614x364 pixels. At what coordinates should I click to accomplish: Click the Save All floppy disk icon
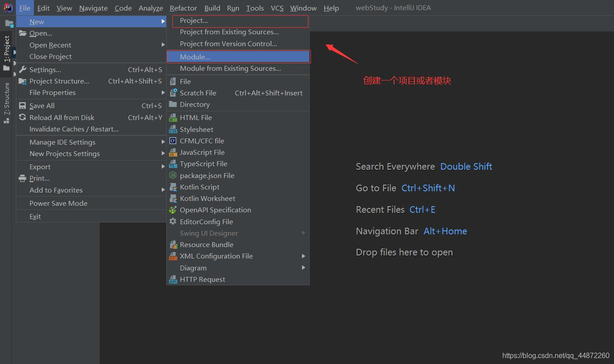tap(22, 106)
